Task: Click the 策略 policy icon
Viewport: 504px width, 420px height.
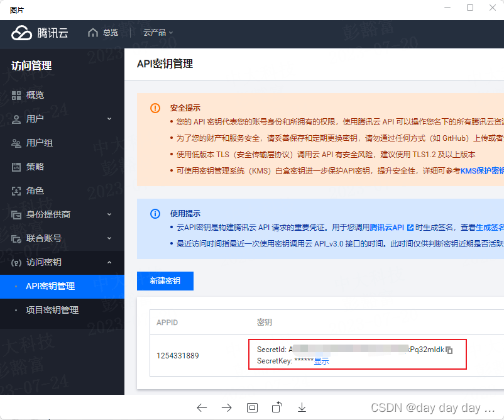Action: 16,167
